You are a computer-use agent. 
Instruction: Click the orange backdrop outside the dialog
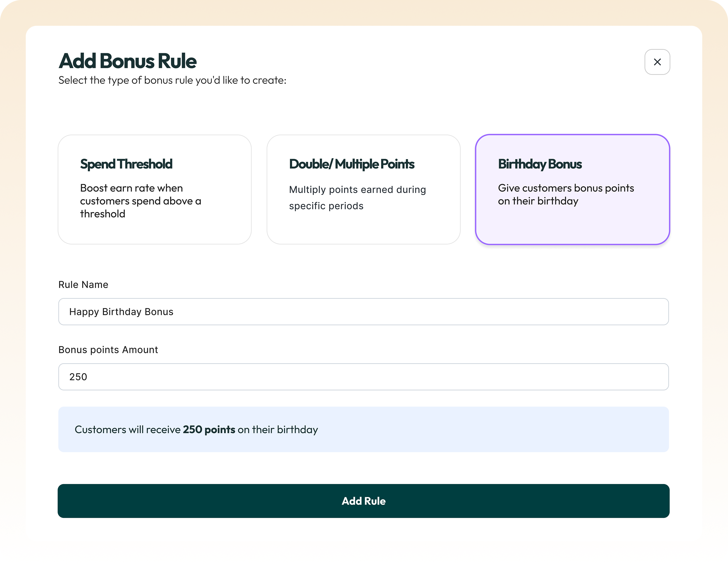click(x=363, y=13)
